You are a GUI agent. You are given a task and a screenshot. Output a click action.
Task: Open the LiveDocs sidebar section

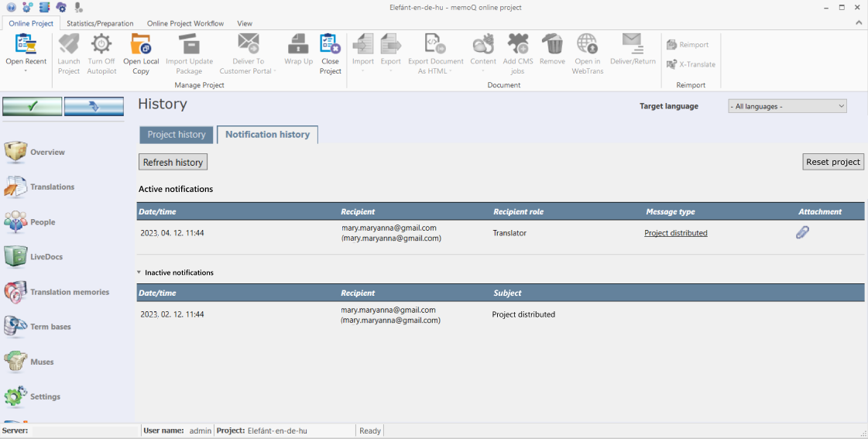coord(46,257)
